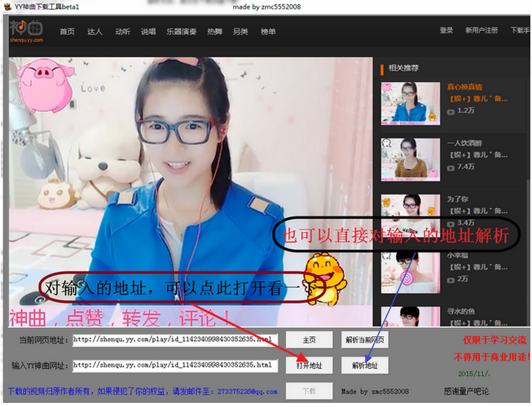
Task: Open the 榜单 rankings tab
Action: pyautogui.click(x=267, y=32)
